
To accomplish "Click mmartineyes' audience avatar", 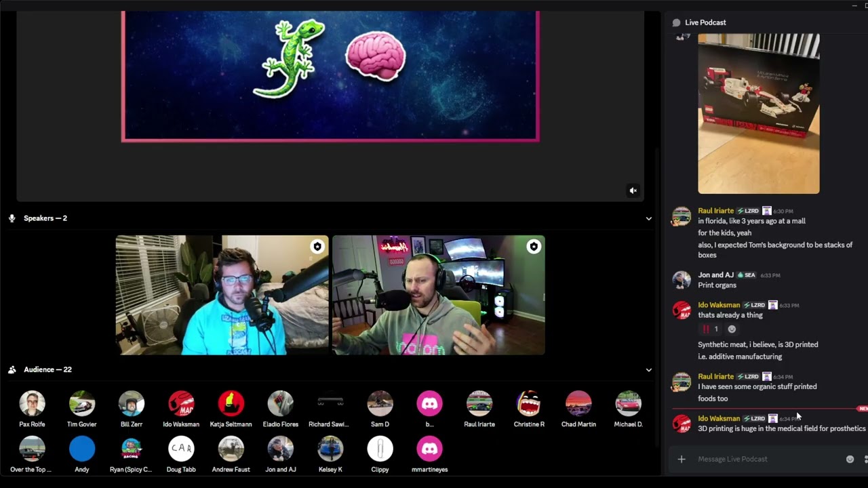I will pyautogui.click(x=429, y=449).
